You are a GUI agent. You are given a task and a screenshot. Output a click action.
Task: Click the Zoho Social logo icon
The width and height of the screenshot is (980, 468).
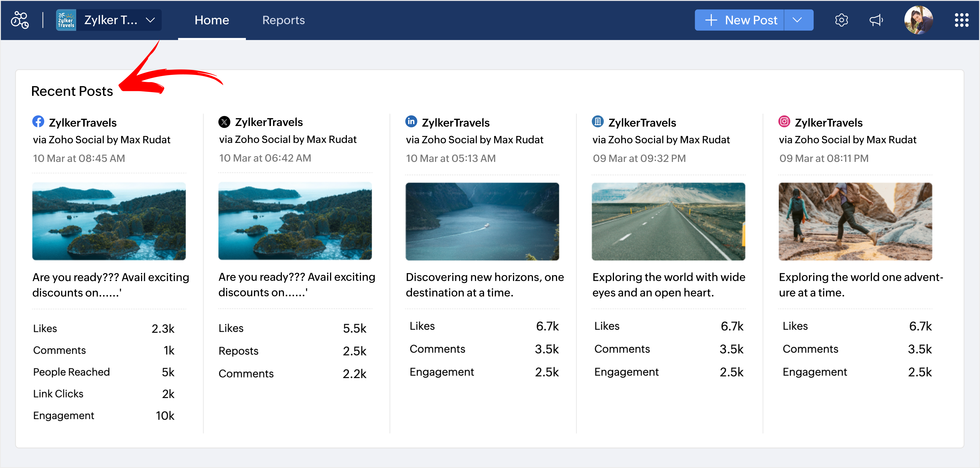tap(19, 20)
